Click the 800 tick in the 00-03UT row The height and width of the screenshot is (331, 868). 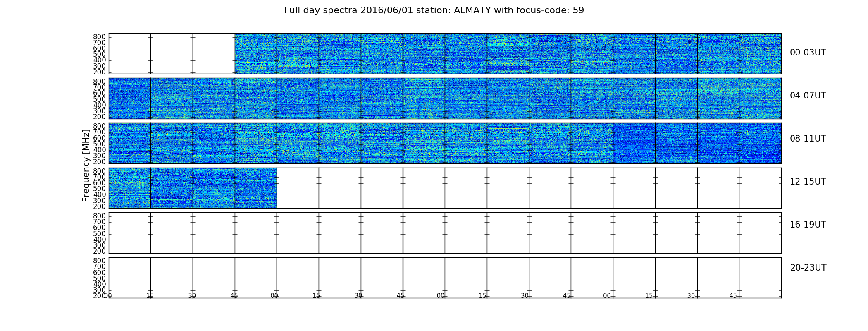99,37
